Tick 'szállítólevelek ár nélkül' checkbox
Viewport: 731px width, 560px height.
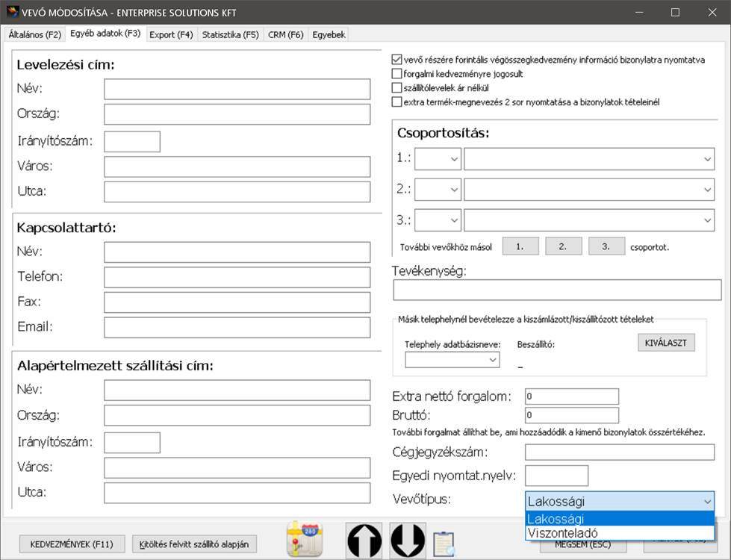(396, 87)
